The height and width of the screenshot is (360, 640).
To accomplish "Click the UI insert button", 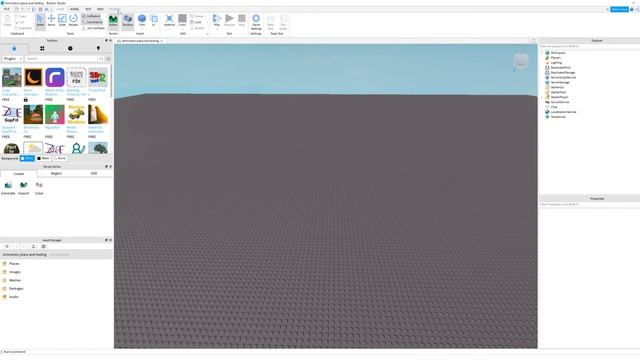I will [x=154, y=20].
